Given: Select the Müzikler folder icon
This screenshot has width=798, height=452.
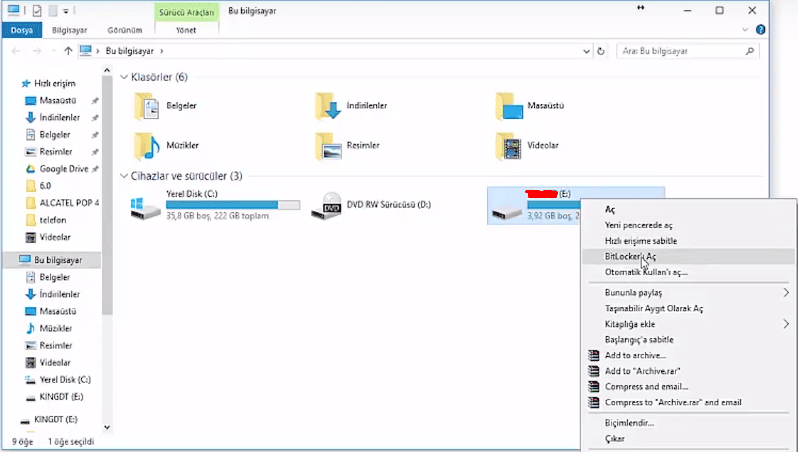Looking at the screenshot, I should (x=147, y=146).
